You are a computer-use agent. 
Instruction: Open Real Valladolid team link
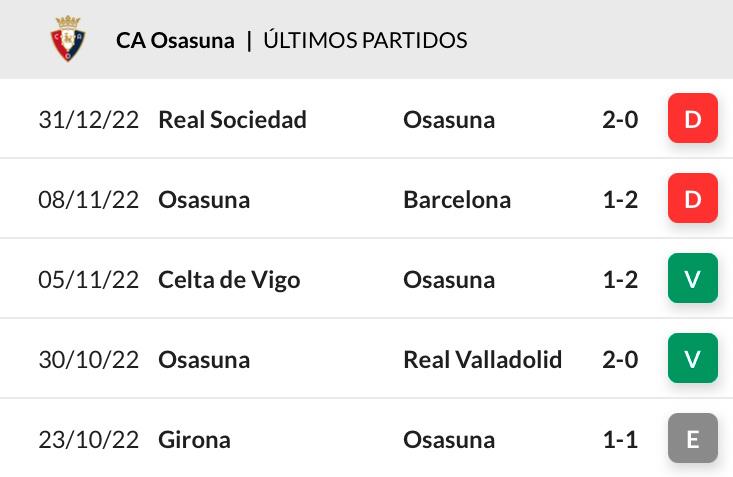482,360
